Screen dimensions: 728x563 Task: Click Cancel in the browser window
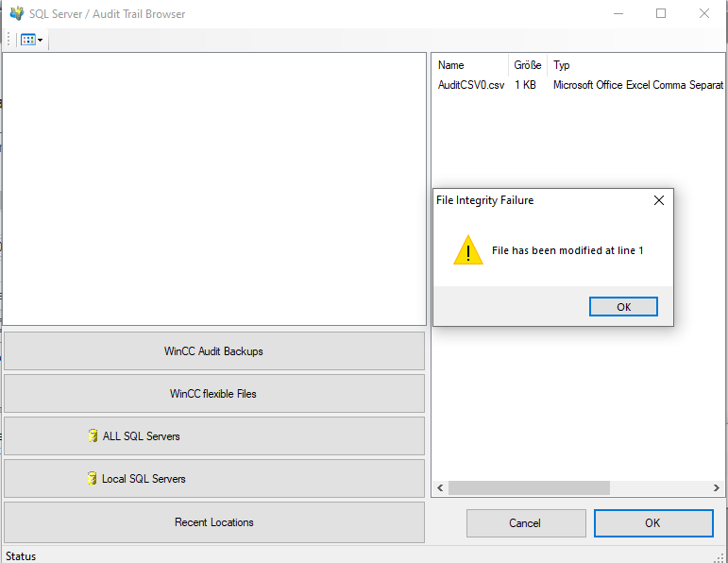[526, 523]
